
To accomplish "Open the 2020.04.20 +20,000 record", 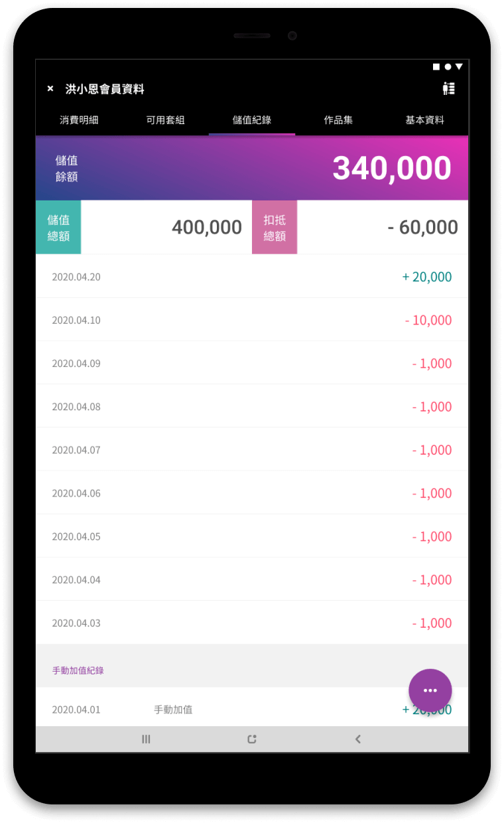I will tap(252, 277).
